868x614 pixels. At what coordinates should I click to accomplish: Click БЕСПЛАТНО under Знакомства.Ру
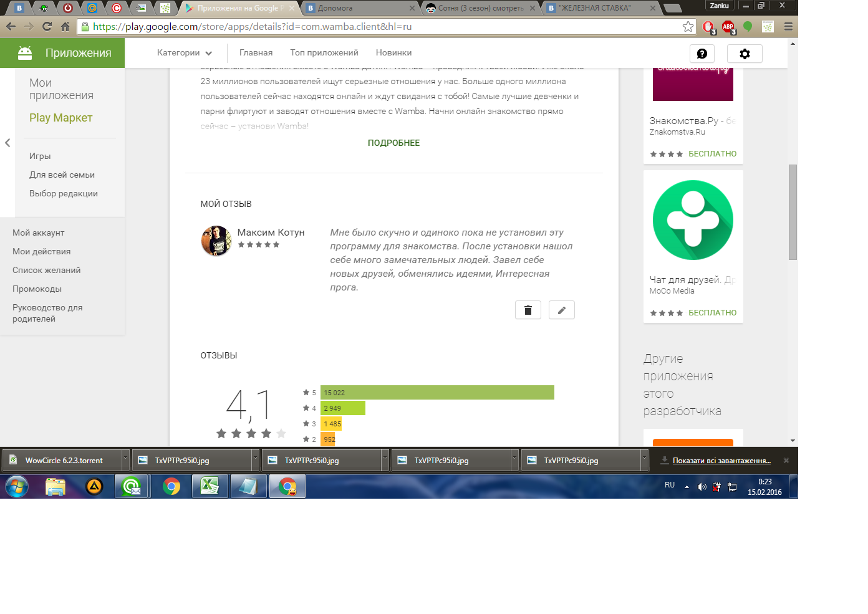pos(712,154)
